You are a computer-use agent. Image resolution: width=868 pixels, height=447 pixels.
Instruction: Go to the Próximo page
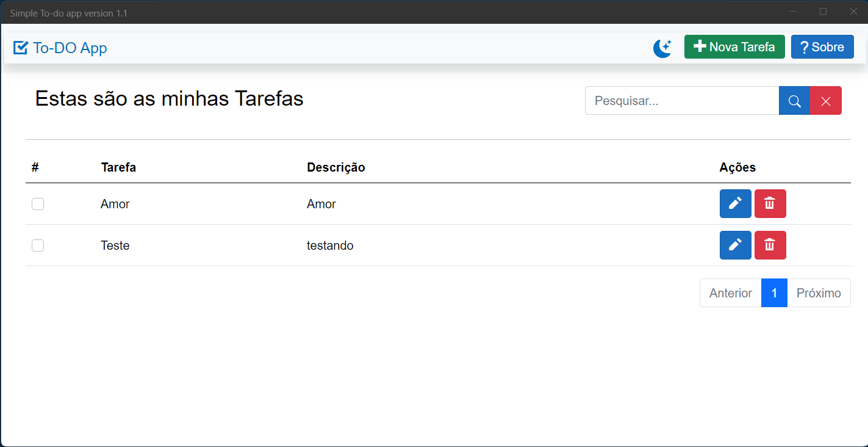pos(819,293)
